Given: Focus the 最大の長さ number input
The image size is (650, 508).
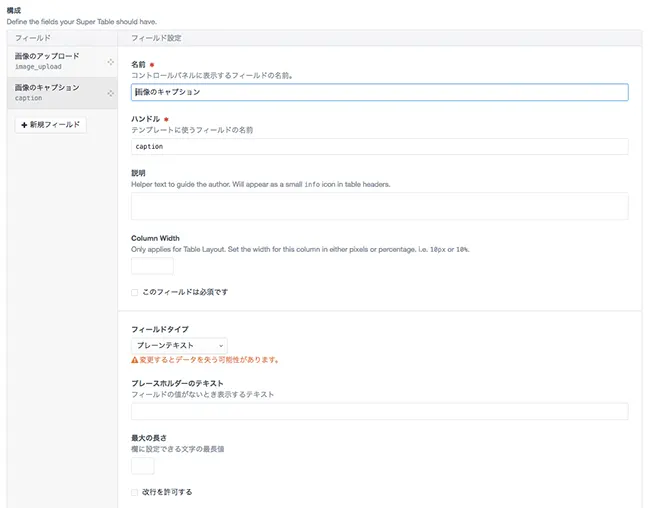Looking at the screenshot, I should [x=143, y=465].
